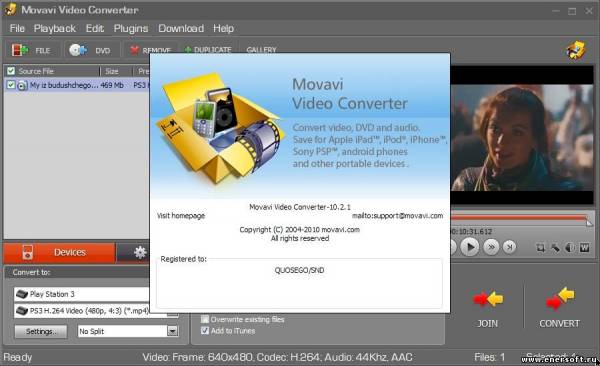Click the watermark W icon
600x366 pixels.
pos(584,248)
